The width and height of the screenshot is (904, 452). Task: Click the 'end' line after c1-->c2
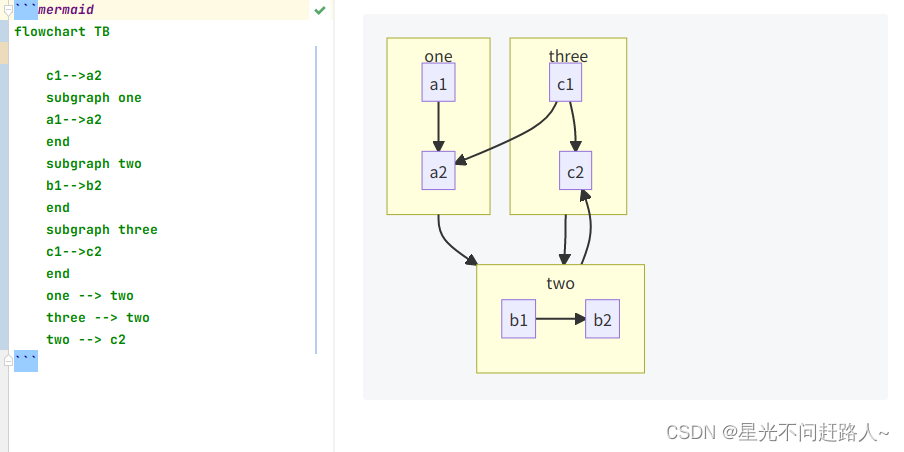[x=58, y=274]
